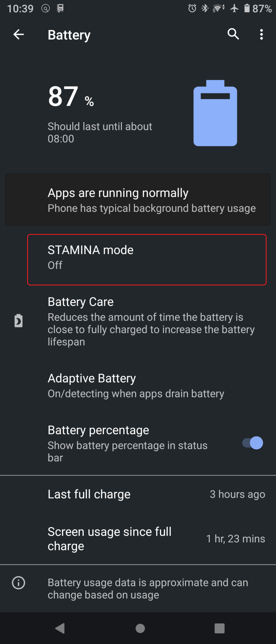Tap the back arrow icon
Image resolution: width=276 pixels, height=644 pixels.
(x=18, y=35)
